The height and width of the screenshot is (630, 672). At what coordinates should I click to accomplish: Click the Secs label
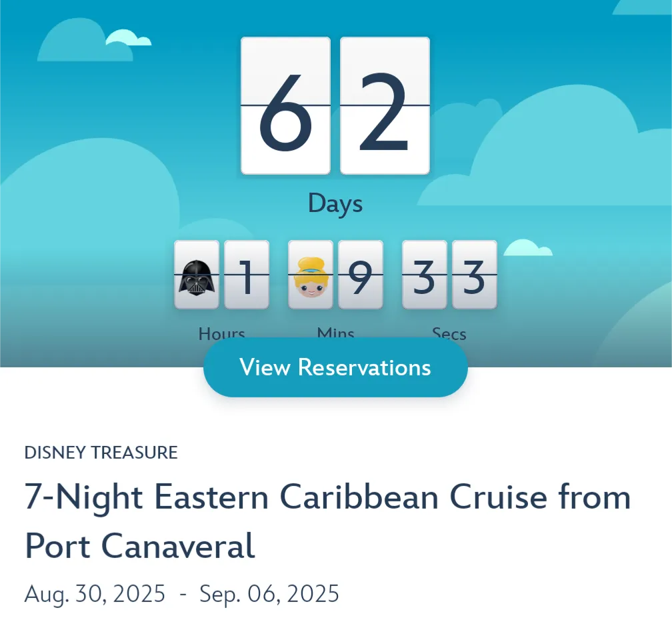click(x=449, y=333)
